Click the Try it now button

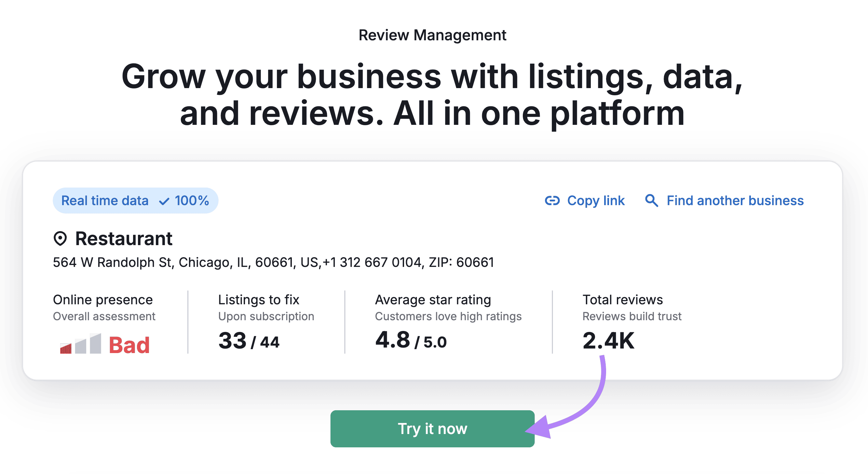[432, 429]
